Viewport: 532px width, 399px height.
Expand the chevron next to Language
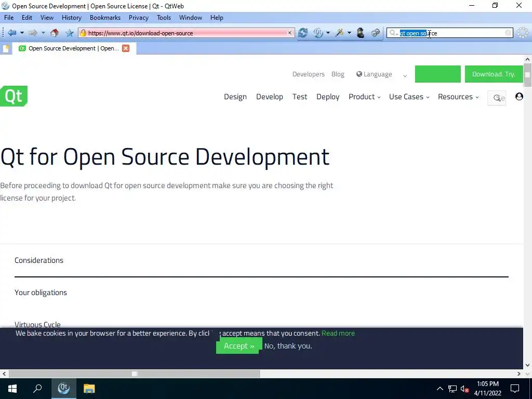tap(405, 75)
